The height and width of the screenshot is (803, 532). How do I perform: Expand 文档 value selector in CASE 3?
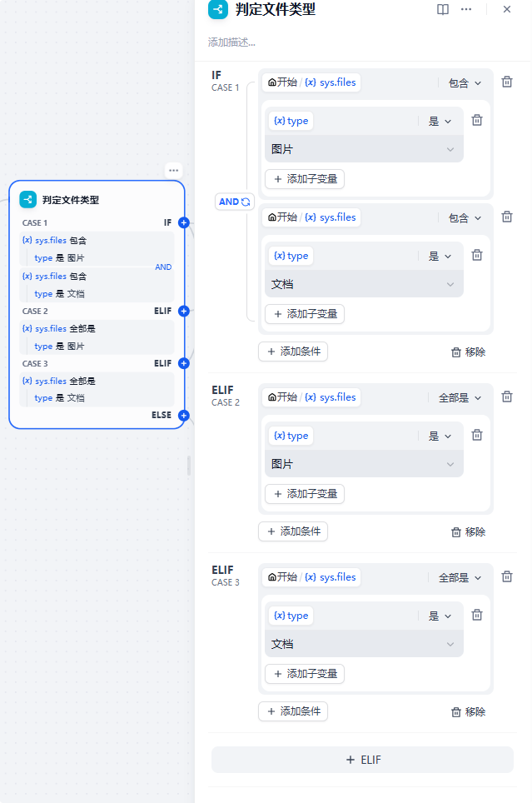tap(364, 644)
